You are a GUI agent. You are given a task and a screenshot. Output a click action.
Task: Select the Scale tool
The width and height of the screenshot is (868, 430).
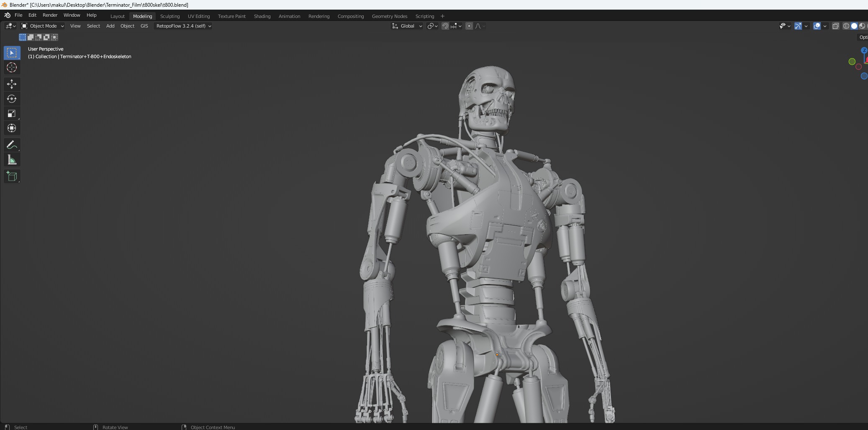pyautogui.click(x=12, y=113)
